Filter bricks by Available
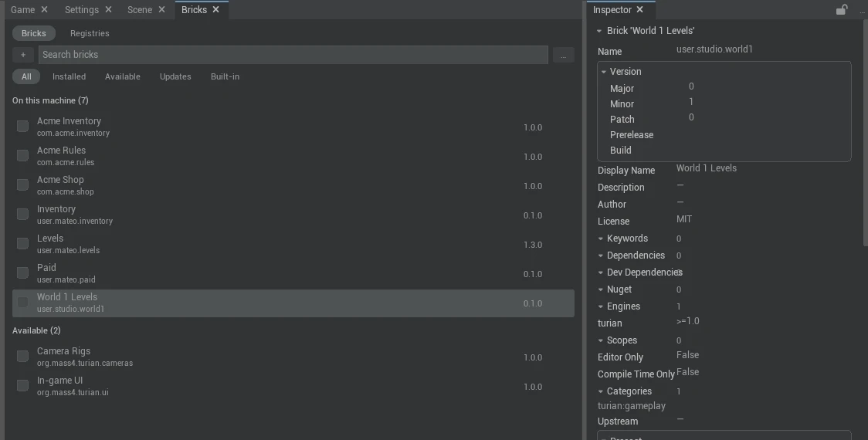 122,76
